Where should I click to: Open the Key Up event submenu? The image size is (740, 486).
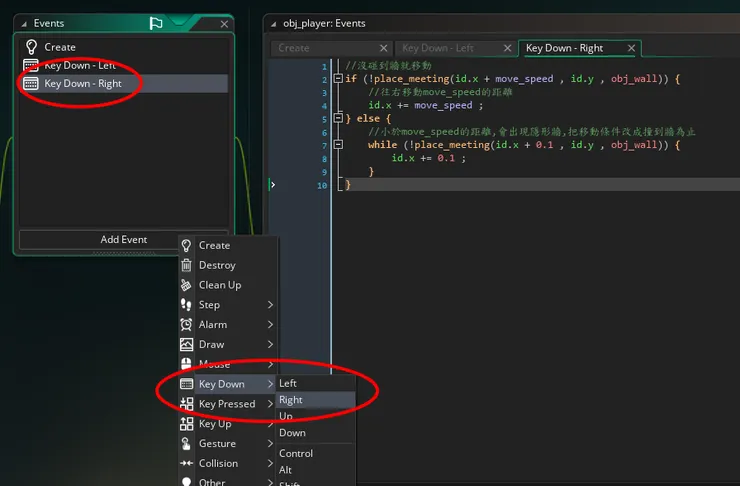228,424
